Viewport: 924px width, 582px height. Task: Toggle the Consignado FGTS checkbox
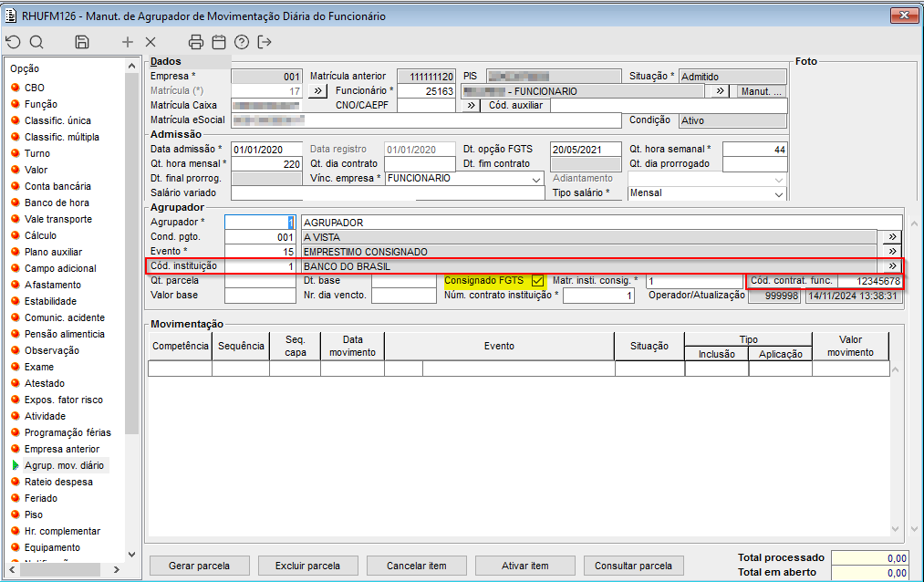(x=537, y=280)
